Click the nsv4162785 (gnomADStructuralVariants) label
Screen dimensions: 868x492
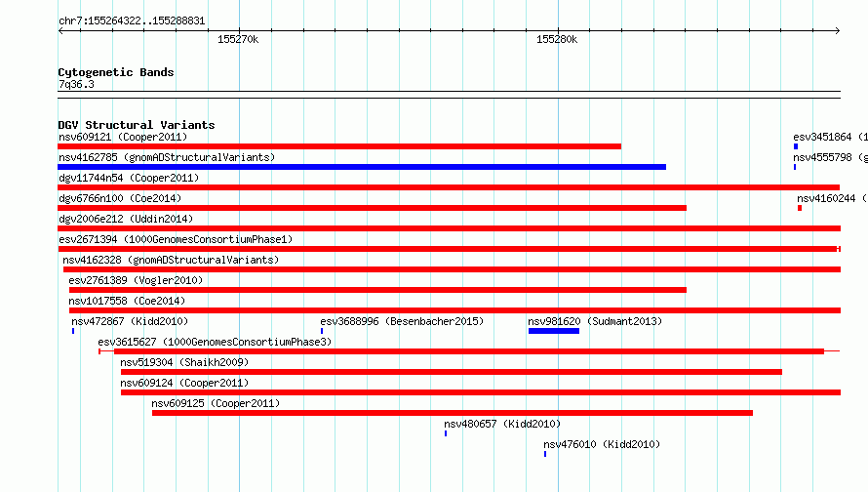(167, 157)
